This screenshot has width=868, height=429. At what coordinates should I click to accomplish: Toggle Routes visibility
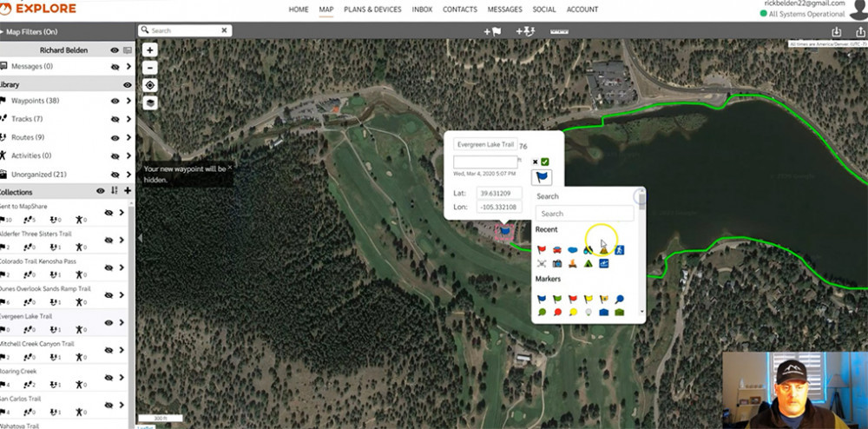tap(115, 137)
